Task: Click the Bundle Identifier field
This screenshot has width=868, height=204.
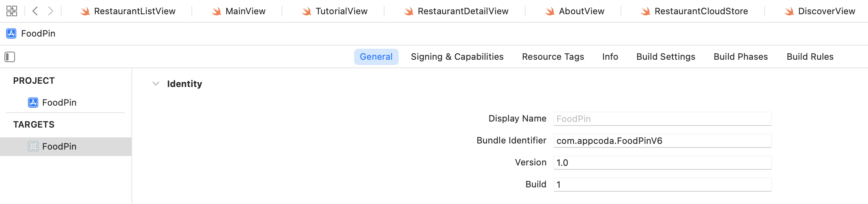Action: tap(662, 141)
